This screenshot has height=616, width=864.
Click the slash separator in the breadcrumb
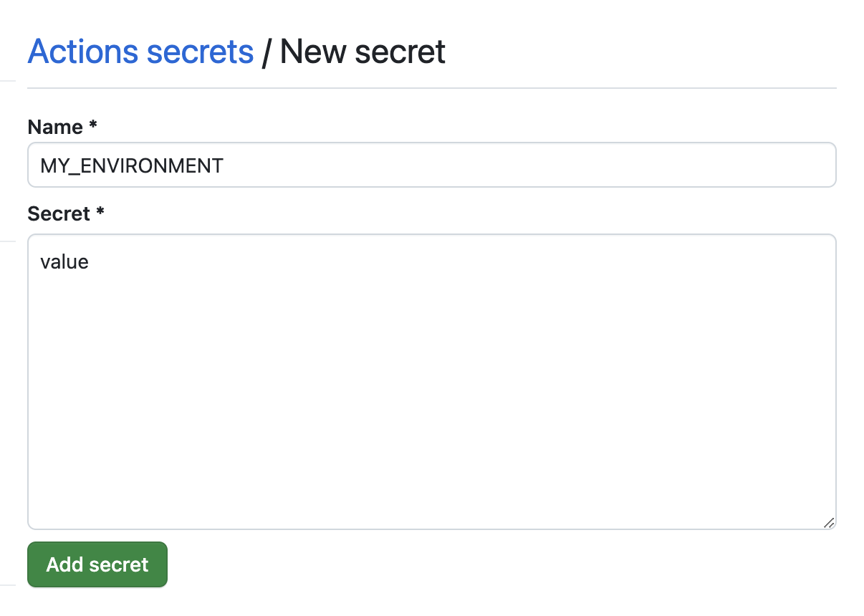point(267,53)
